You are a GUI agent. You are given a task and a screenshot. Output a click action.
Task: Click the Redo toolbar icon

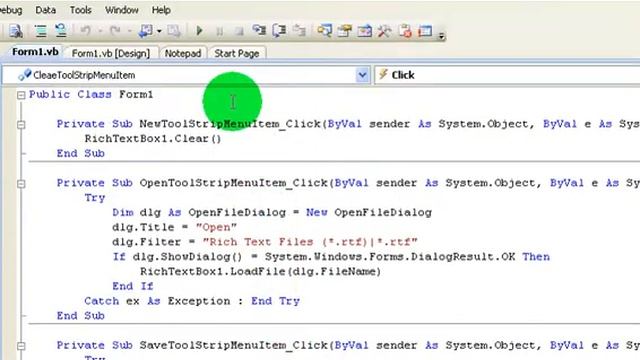(115, 31)
